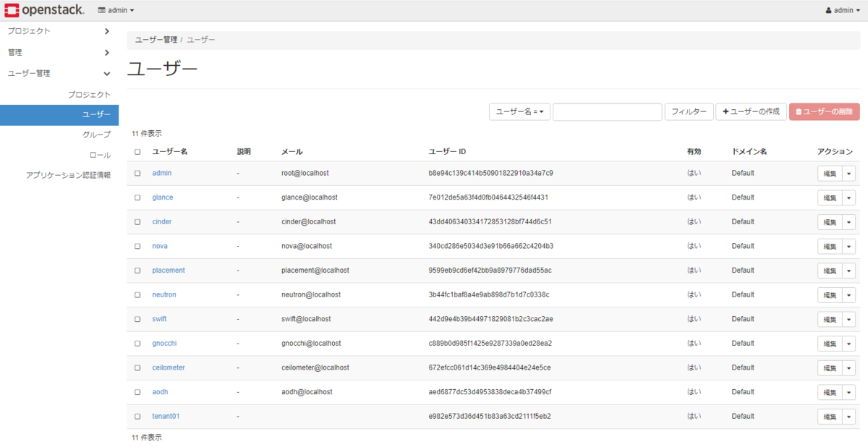Open the ceilometer user link

(169, 367)
